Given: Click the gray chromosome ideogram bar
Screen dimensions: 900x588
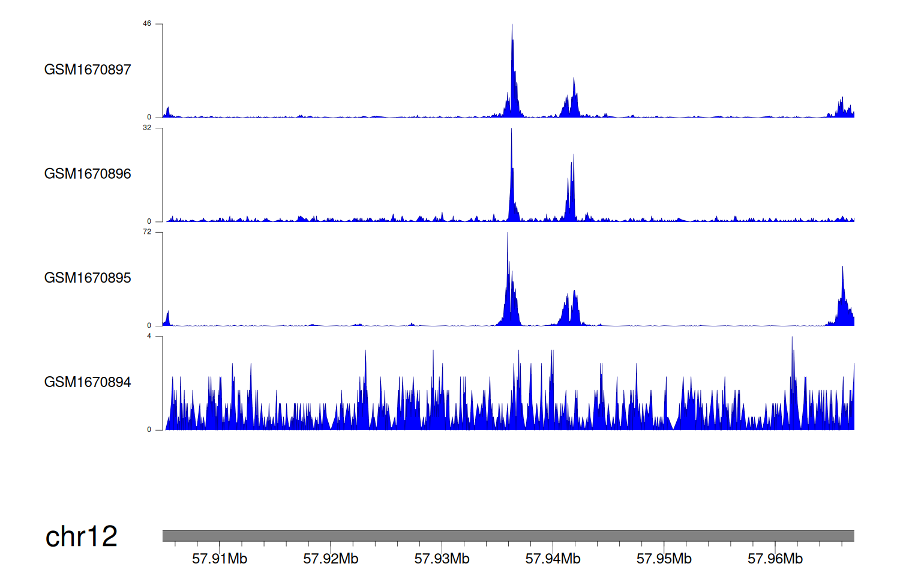Looking at the screenshot, I should click(x=508, y=536).
